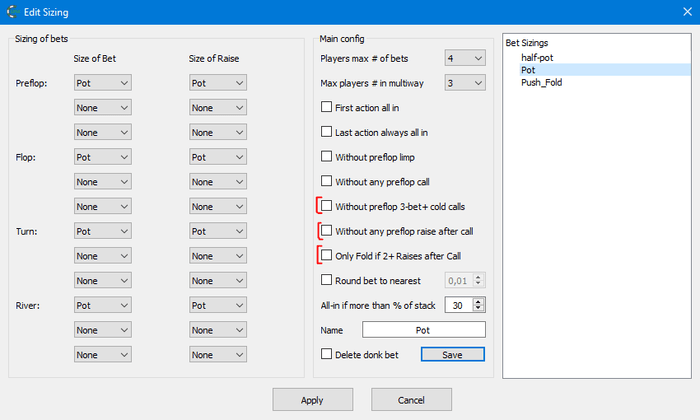The height and width of the screenshot is (420, 700).
Task: Check Without preflop limp option
Action: click(327, 157)
